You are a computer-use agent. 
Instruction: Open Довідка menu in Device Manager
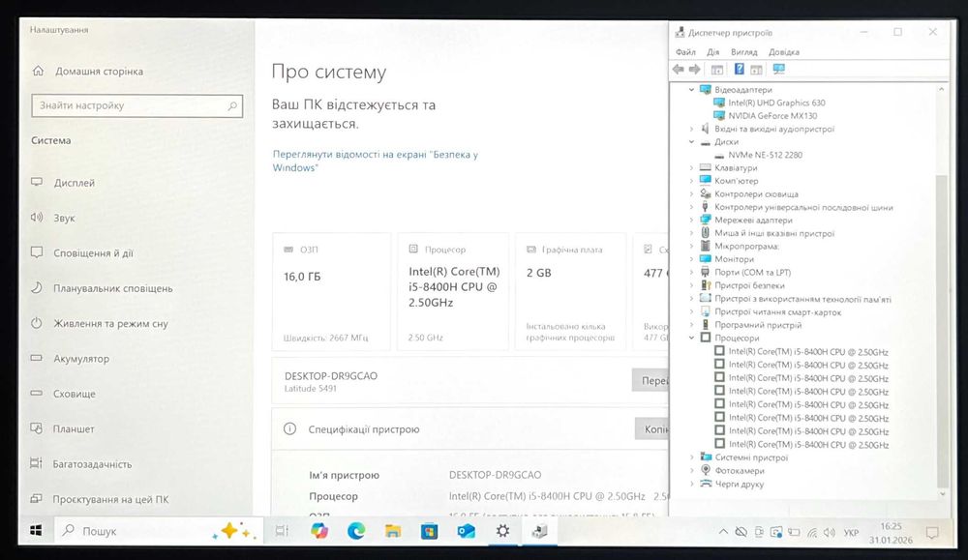(x=784, y=52)
